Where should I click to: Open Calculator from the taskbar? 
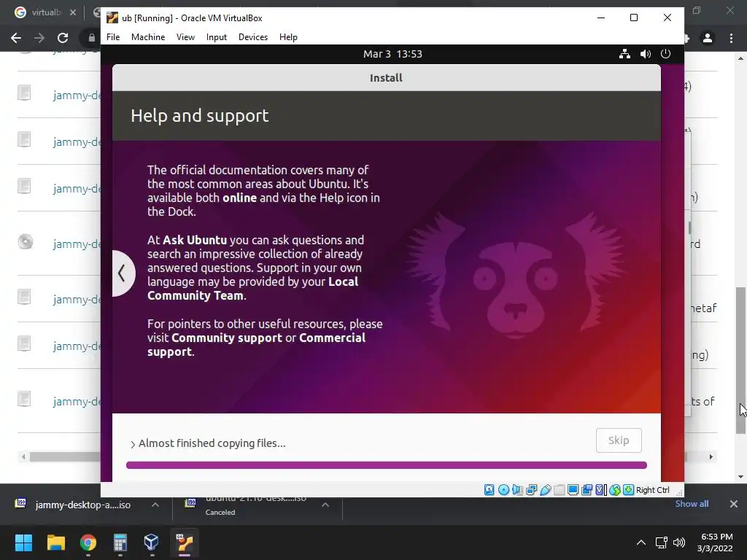pyautogui.click(x=120, y=542)
